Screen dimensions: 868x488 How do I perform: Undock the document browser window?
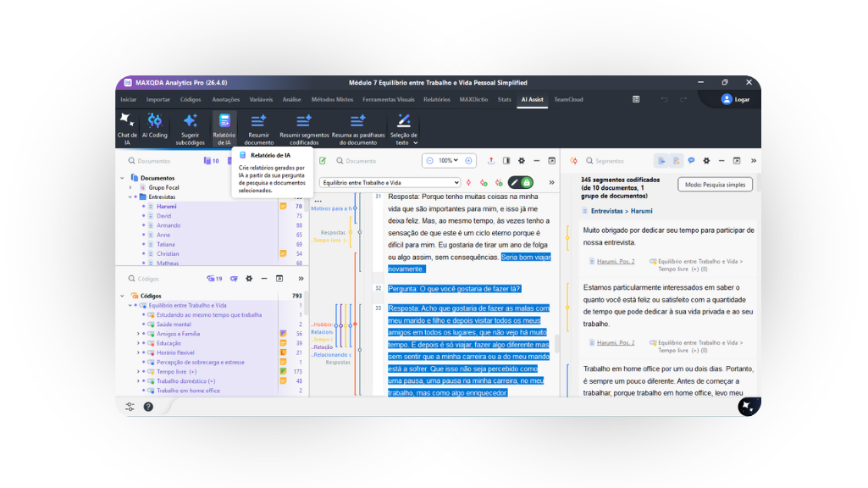[x=552, y=161]
